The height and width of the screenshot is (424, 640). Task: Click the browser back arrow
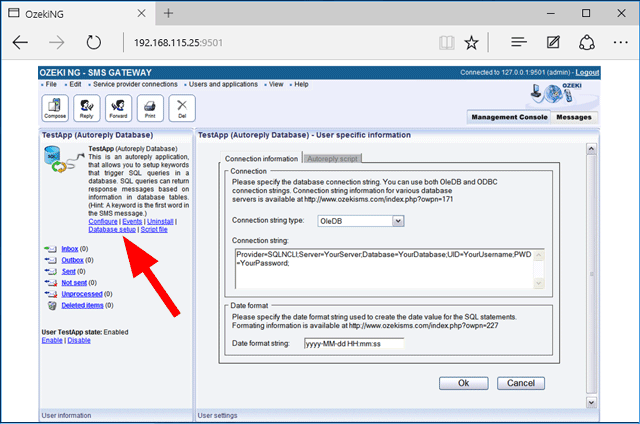point(20,42)
